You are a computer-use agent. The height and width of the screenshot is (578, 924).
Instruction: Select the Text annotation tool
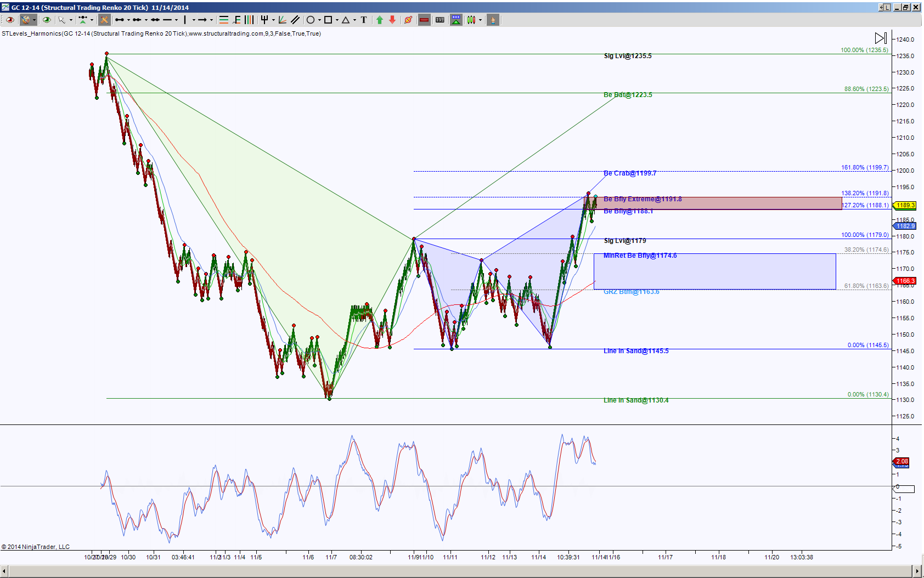(364, 20)
